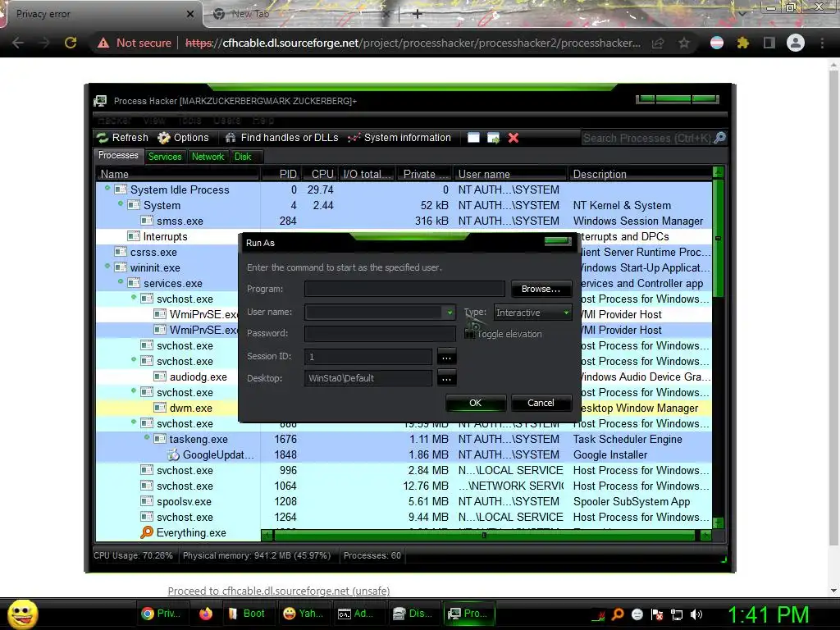Open Chrome three-dot menu

coord(822,43)
